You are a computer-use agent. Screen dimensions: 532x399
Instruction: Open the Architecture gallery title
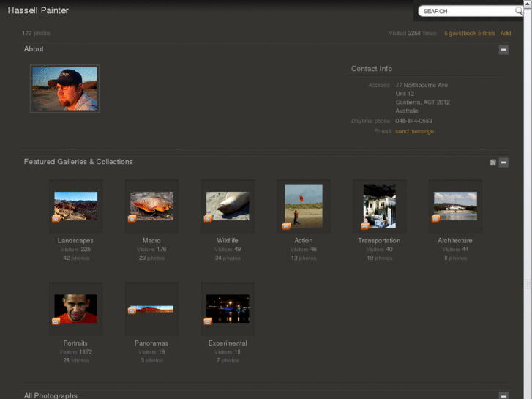click(x=455, y=240)
